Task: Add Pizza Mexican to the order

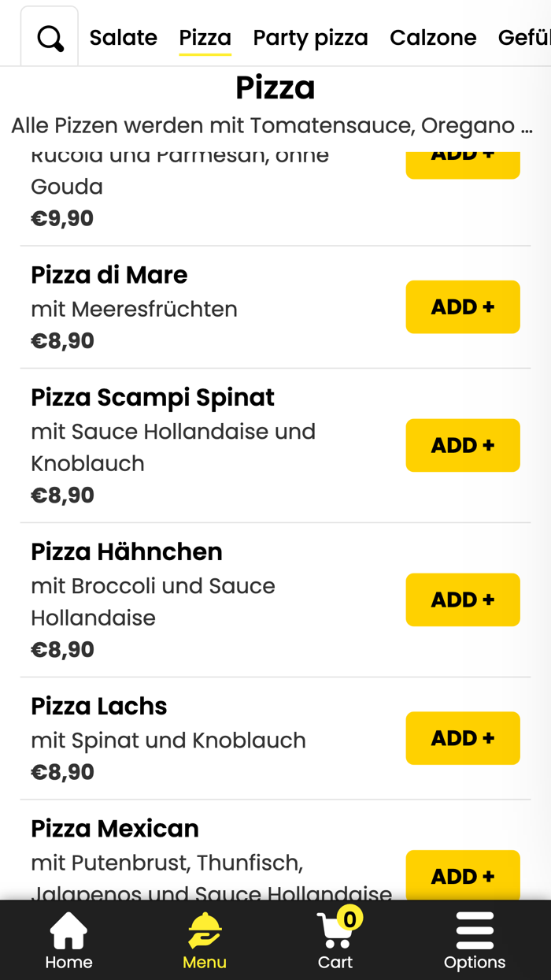Action: tap(463, 876)
